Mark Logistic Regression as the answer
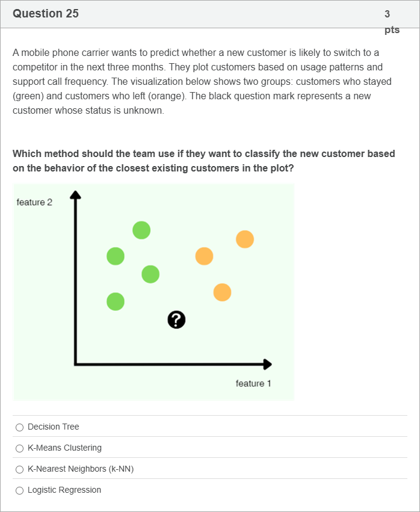 [20, 490]
